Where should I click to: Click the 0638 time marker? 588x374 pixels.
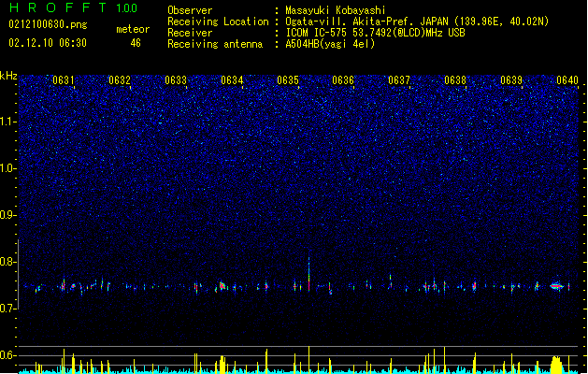pos(455,79)
